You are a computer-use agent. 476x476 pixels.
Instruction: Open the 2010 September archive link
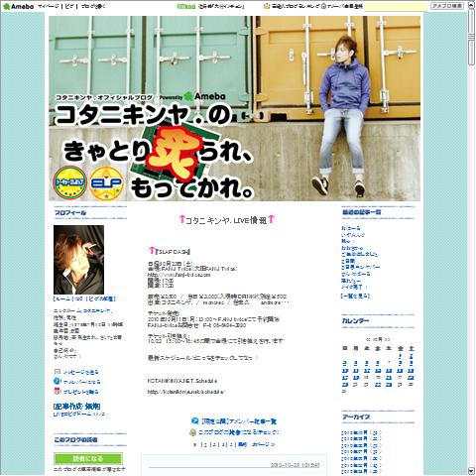point(361,438)
